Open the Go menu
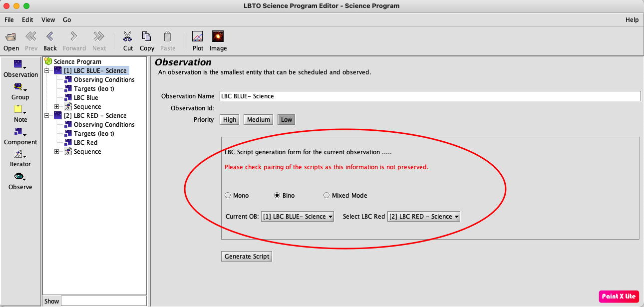The height and width of the screenshot is (307, 644). pyautogui.click(x=67, y=20)
